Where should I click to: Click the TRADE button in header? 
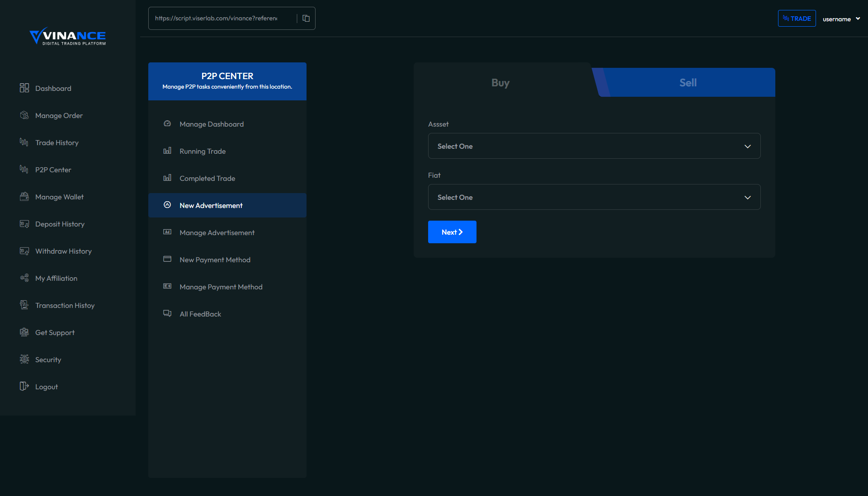[x=797, y=19]
